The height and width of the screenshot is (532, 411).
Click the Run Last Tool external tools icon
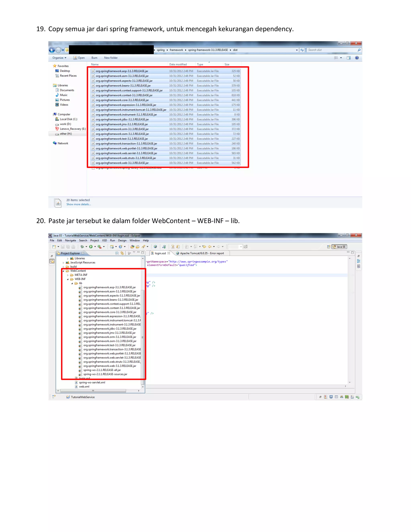[99, 247]
